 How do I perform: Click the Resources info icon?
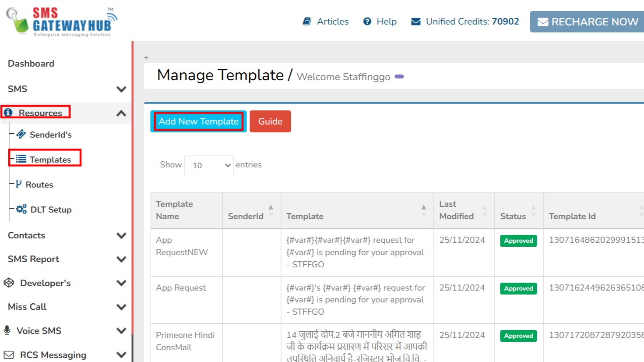click(x=8, y=113)
